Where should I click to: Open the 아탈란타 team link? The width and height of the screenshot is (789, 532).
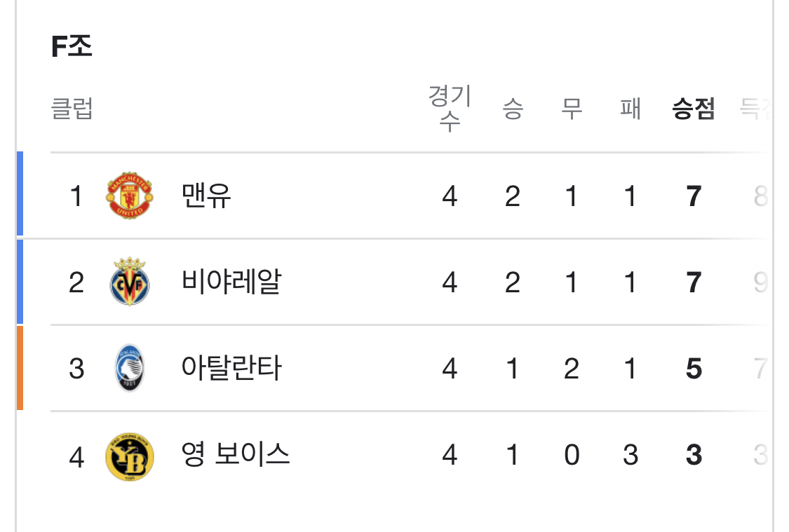pos(231,368)
